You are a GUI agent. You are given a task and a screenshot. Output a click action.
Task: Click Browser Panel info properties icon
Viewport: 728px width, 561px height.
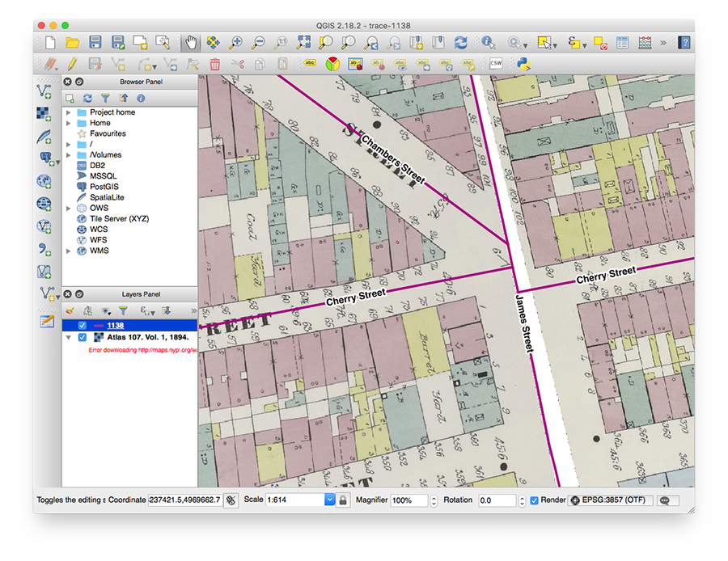tap(141, 98)
